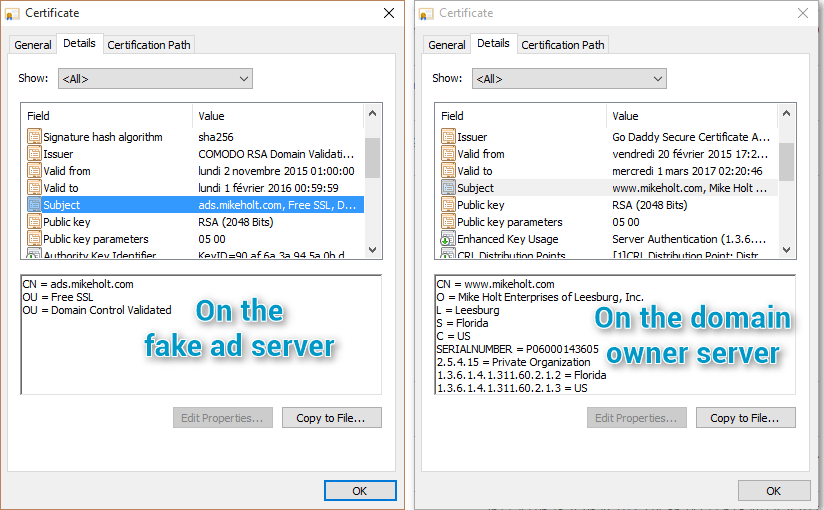Click 'O = Mike Holt Enterprises of Leesburg, Inc.' line
The image size is (824, 510).
(x=540, y=297)
